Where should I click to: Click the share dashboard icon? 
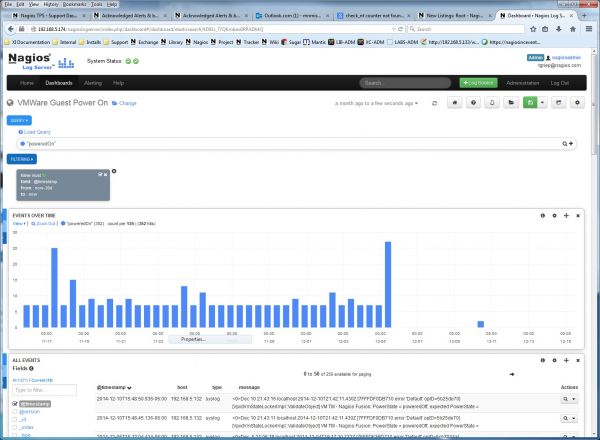(x=557, y=102)
